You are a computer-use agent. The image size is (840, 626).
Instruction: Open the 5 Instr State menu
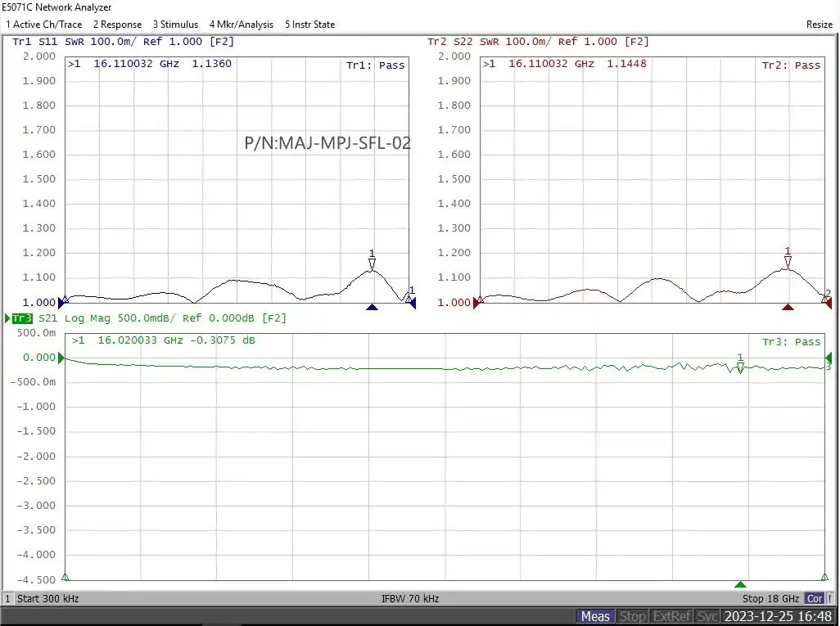pos(309,25)
